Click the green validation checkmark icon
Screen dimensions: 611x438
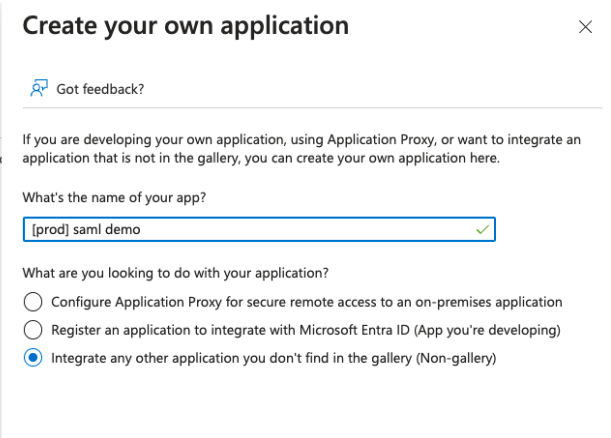tap(483, 229)
